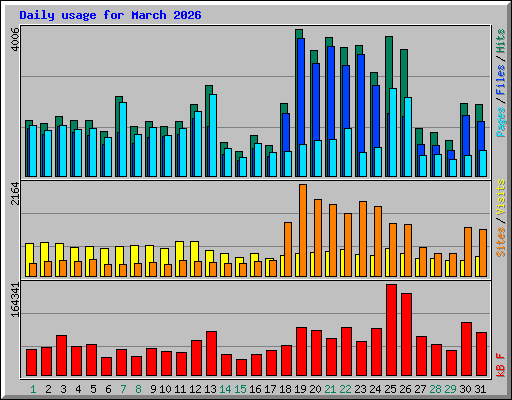Click weekend day label 21
Screen dimensions: 512x400
[x=330, y=389]
